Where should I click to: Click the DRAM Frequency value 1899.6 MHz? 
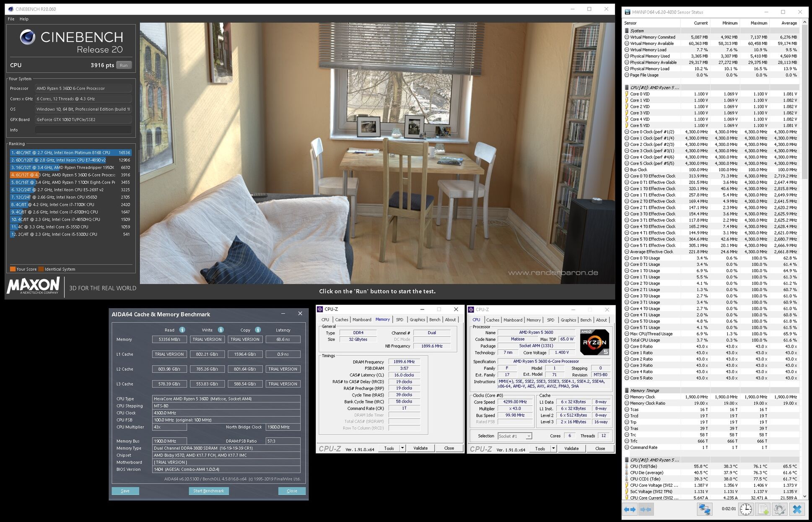pyautogui.click(x=404, y=361)
